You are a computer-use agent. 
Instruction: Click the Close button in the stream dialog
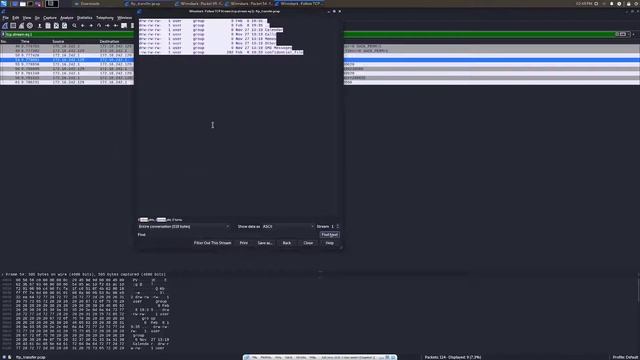[x=308, y=243]
